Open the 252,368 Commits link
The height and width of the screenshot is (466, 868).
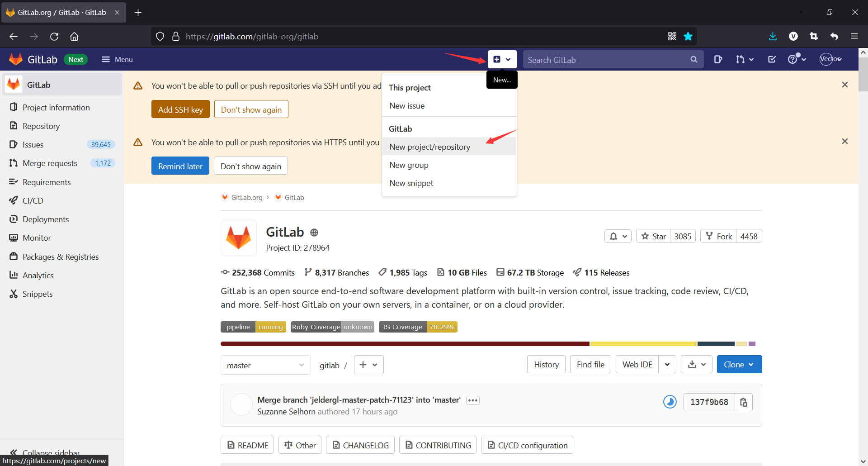[258, 272]
